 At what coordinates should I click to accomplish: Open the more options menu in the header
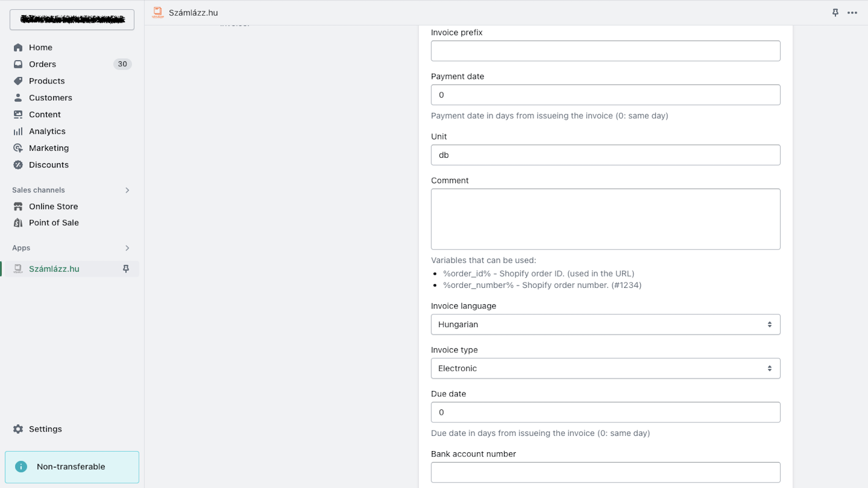(852, 12)
